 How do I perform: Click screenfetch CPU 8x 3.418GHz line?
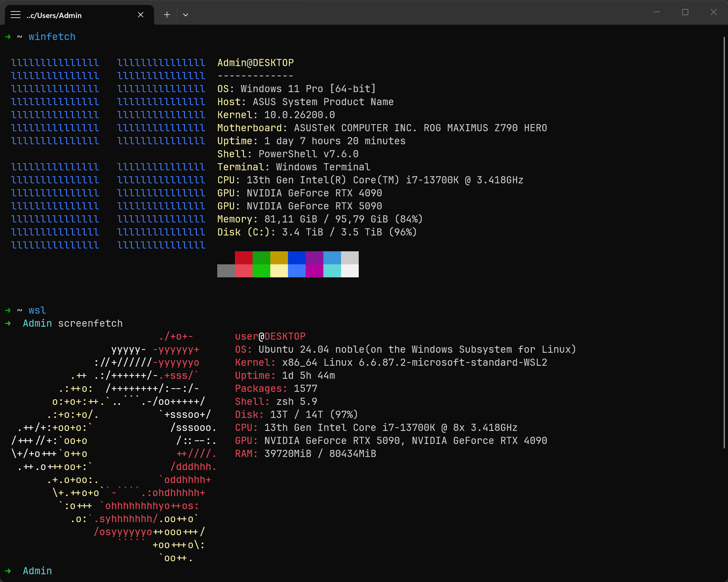click(x=376, y=428)
